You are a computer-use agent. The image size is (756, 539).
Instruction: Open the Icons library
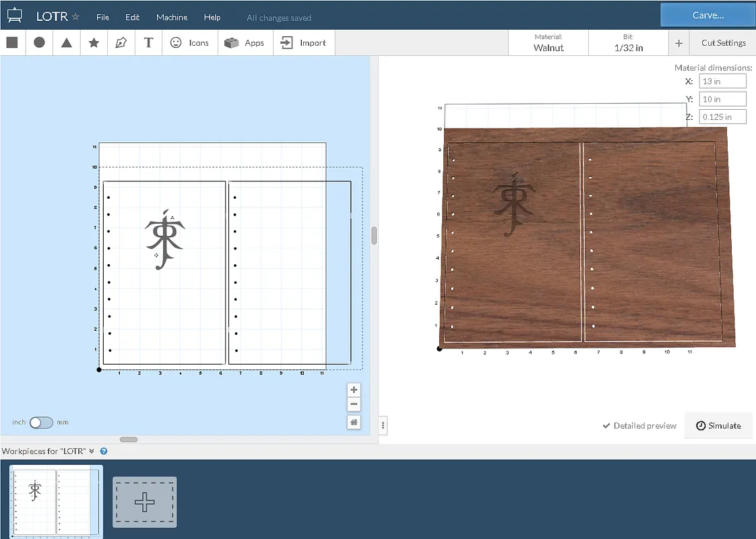point(189,42)
